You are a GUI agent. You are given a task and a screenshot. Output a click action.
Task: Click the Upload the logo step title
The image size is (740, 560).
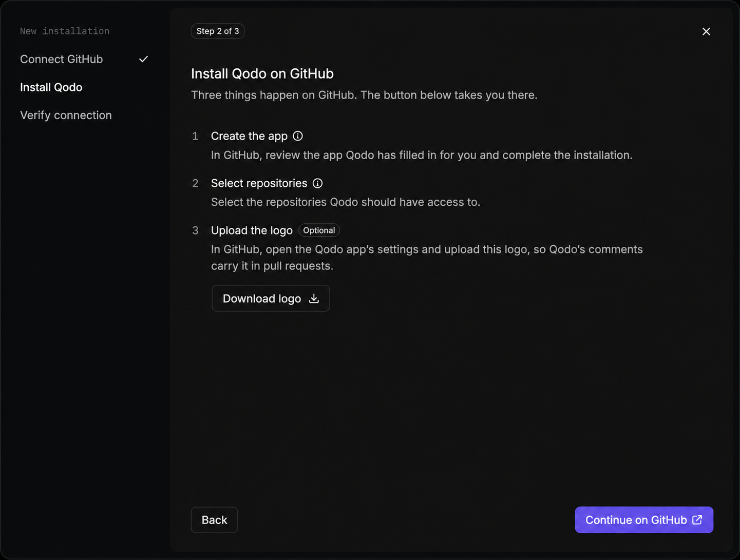[x=252, y=230]
